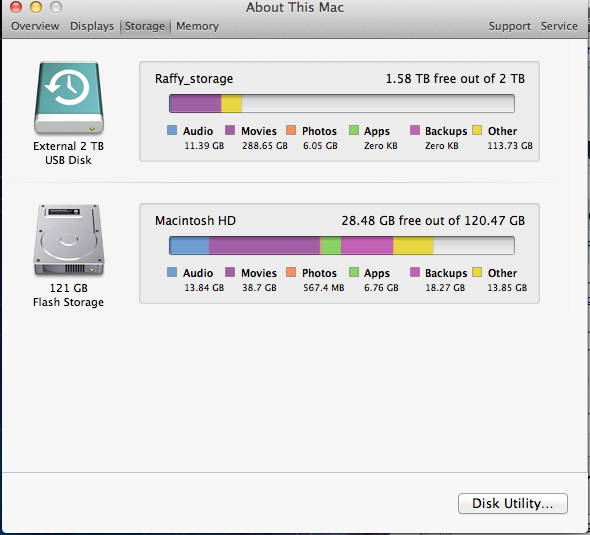The width and height of the screenshot is (590, 535).
Task: Click Raffy_storage Audio blue legend swatch
Action: coord(172,130)
